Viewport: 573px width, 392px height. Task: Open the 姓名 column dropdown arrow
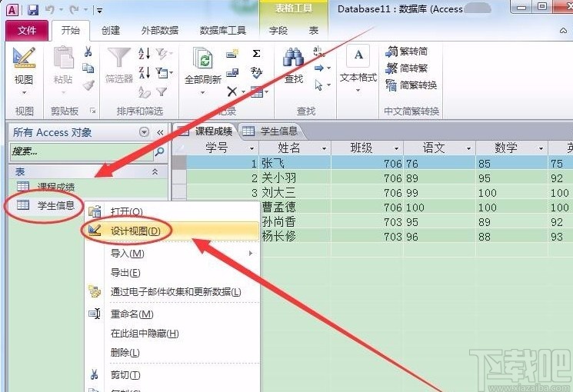324,148
